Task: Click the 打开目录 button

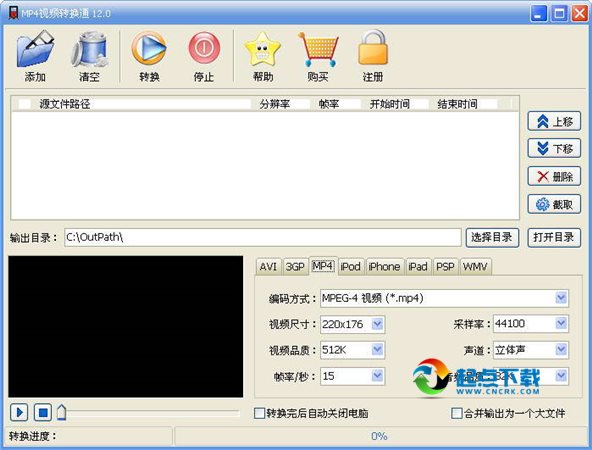Action: pyautogui.click(x=554, y=237)
